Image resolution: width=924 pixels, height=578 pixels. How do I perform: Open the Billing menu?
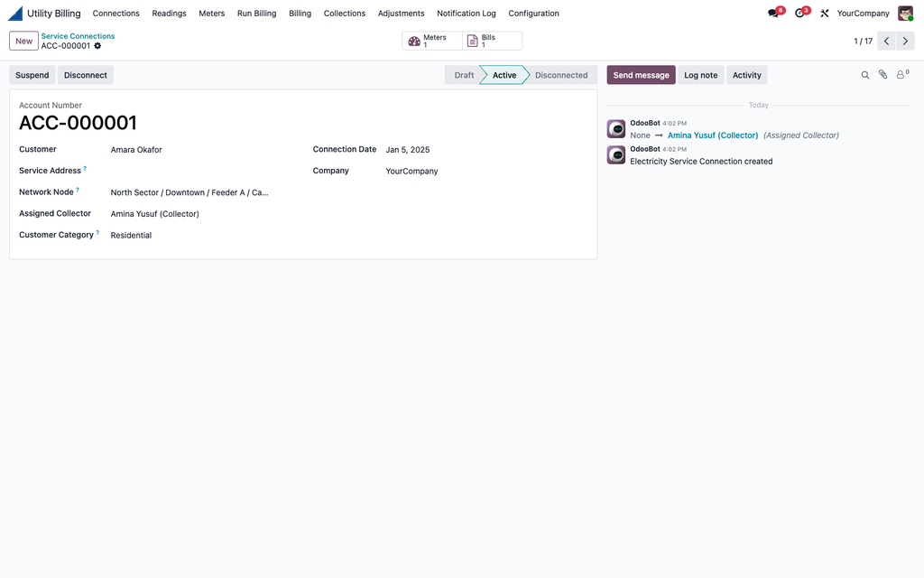[300, 13]
